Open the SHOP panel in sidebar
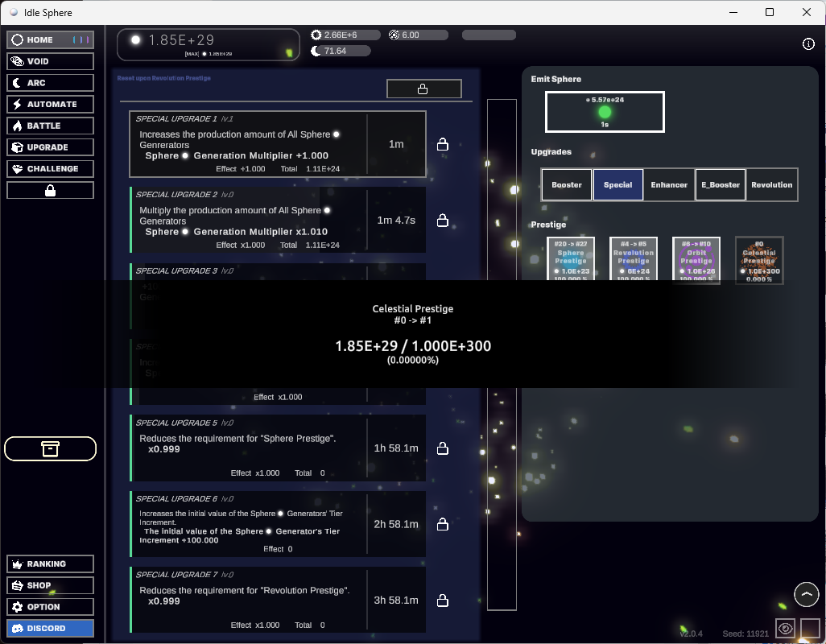 (x=50, y=585)
